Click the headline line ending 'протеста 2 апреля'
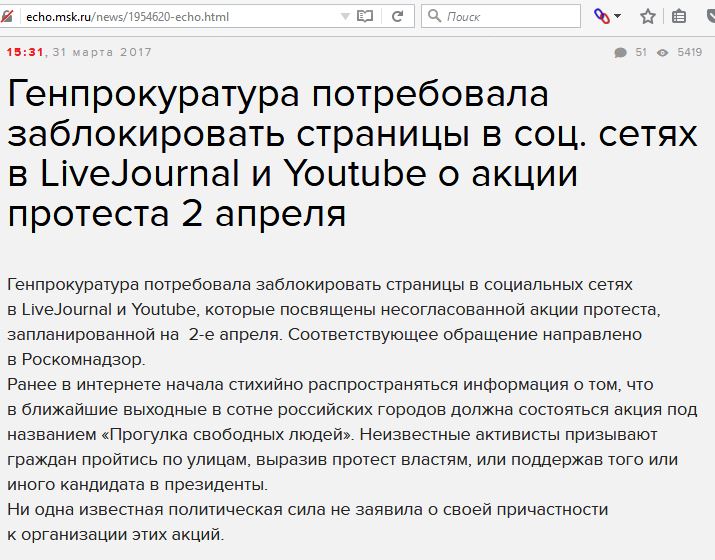The image size is (715, 560). click(177, 214)
